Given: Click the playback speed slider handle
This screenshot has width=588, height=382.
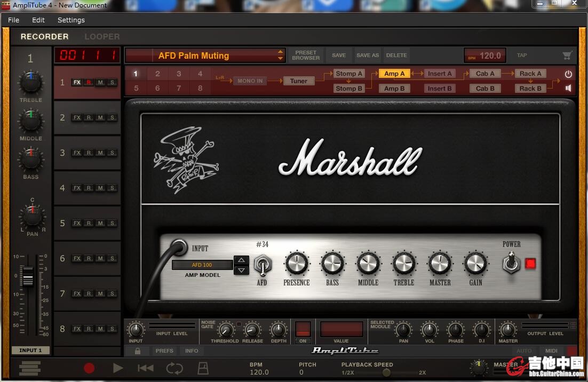Looking at the screenshot, I should 386,372.
